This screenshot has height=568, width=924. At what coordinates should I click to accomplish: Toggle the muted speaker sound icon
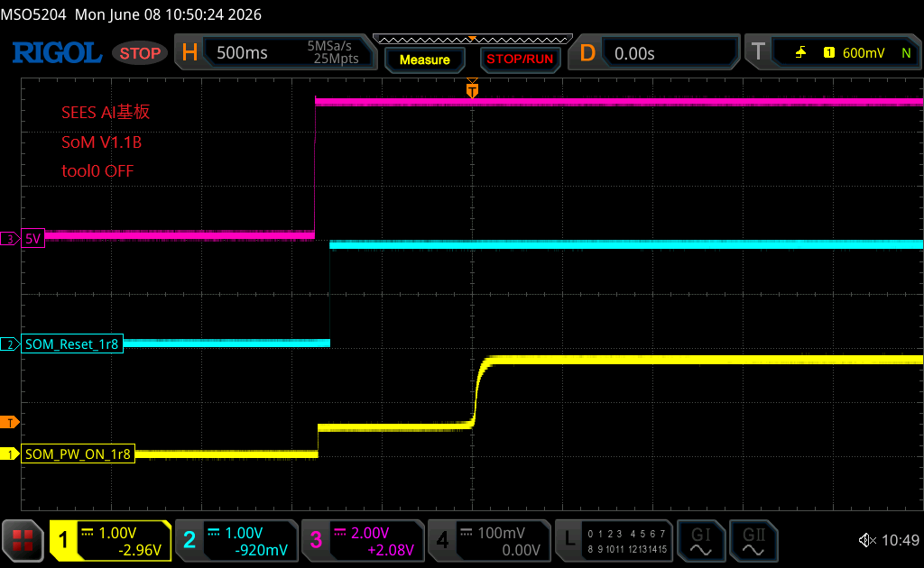point(867,540)
